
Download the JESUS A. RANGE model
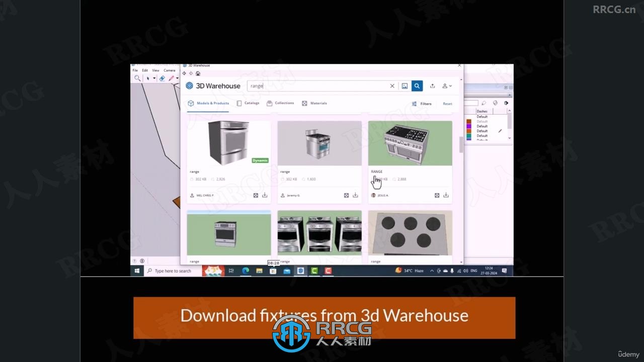click(446, 195)
